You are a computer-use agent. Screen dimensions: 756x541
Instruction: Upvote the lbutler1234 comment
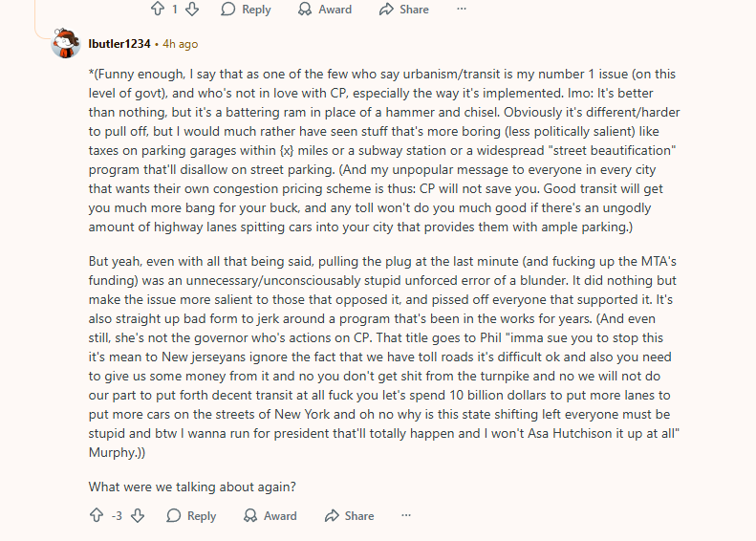click(x=97, y=515)
